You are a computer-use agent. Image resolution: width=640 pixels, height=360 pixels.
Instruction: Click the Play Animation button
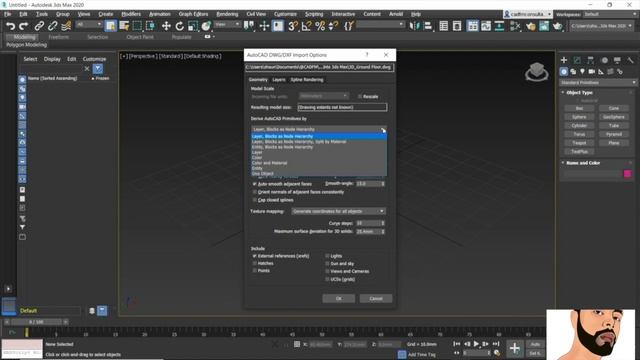click(x=476, y=344)
